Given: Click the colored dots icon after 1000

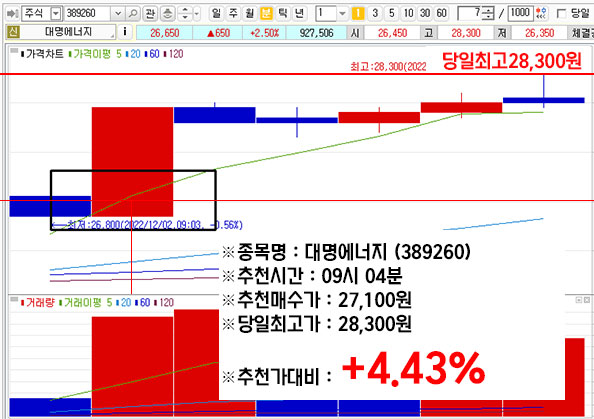Looking at the screenshot, I should point(541,14).
